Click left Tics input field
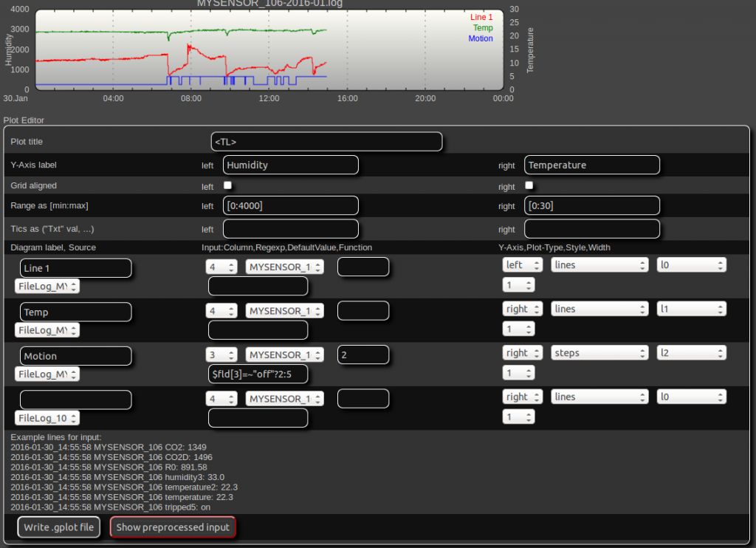Image resolution: width=756 pixels, height=548 pixels. point(290,229)
